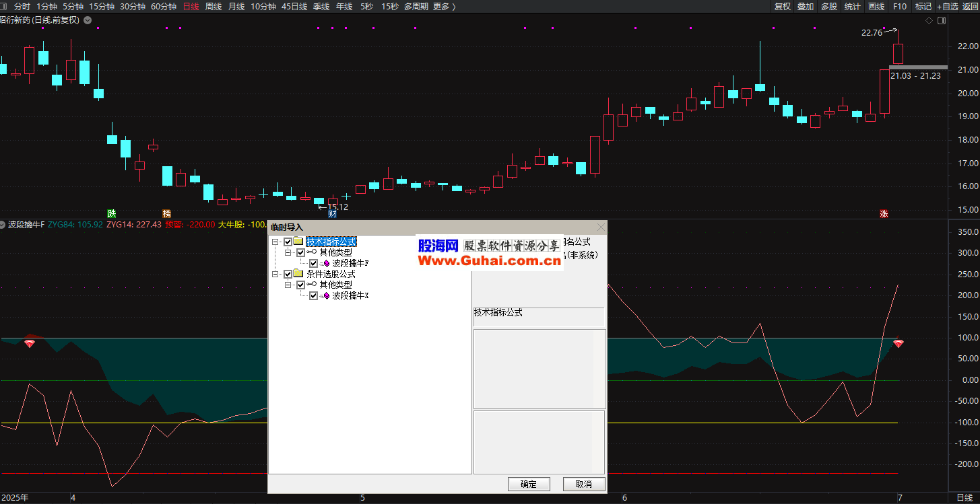Confirm import with 确定 button
The height and width of the screenshot is (504, 980).
[x=529, y=484]
